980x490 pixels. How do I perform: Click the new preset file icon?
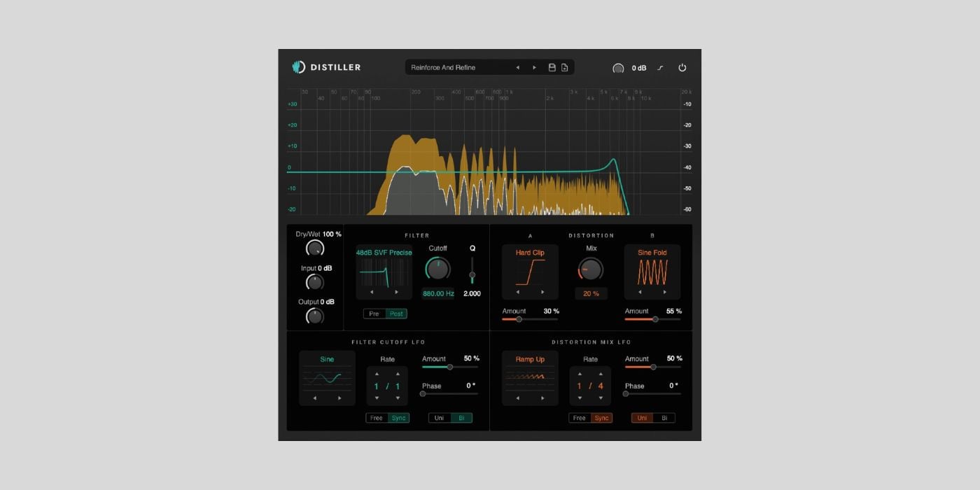[565, 67]
